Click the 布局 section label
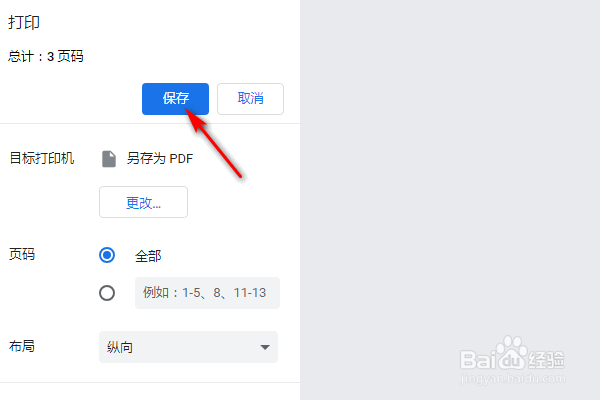This screenshot has height=400, width=600. pos(22,346)
